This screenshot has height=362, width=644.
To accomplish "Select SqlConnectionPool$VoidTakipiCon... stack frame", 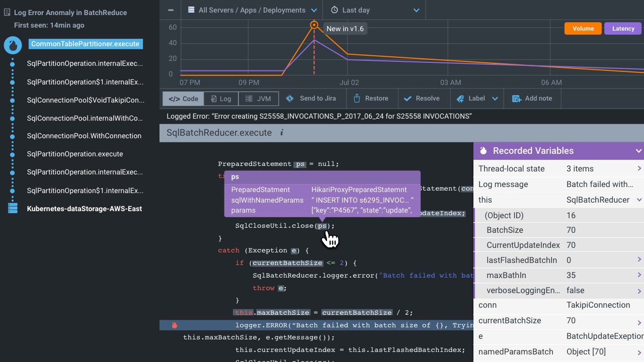I will (x=86, y=100).
